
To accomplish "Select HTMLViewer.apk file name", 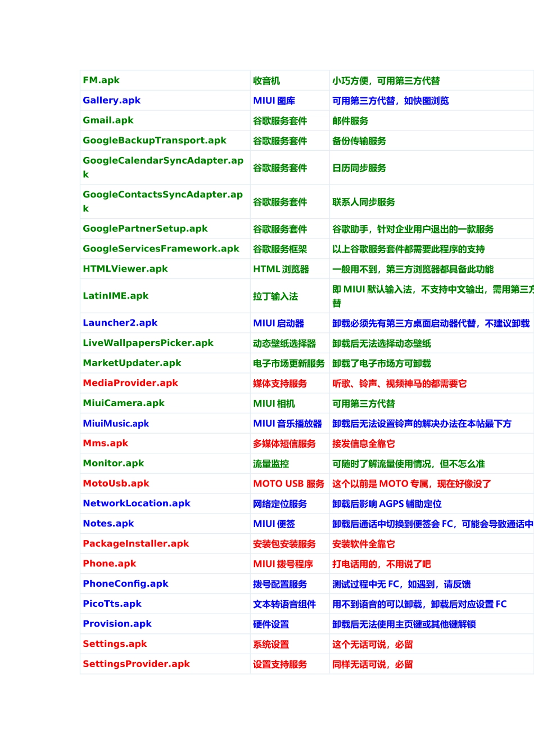I will tap(125, 269).
